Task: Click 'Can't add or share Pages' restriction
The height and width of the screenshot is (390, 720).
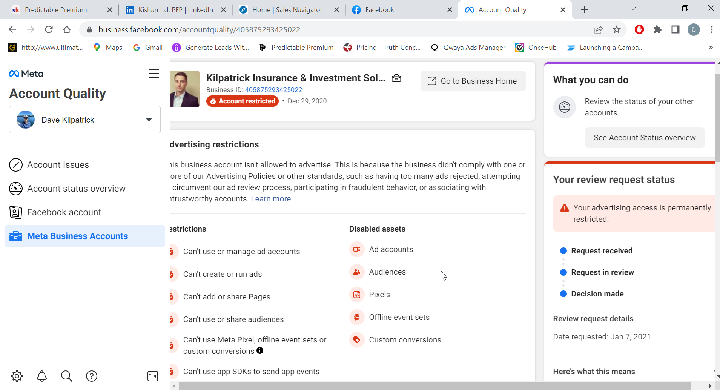Action: 226,297
